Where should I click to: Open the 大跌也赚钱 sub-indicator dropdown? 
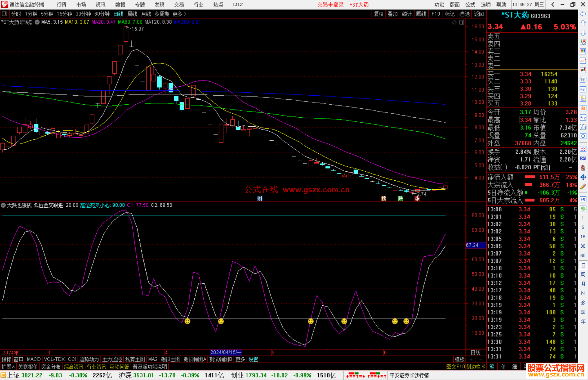tap(3, 205)
